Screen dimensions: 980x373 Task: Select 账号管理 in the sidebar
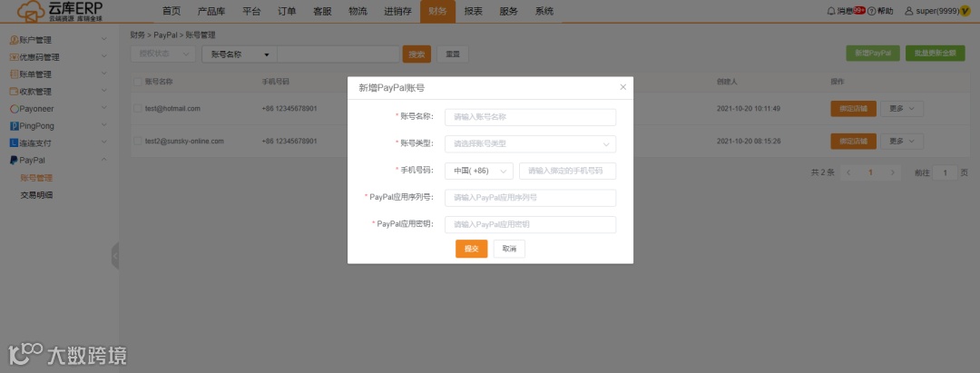pyautogui.click(x=36, y=178)
